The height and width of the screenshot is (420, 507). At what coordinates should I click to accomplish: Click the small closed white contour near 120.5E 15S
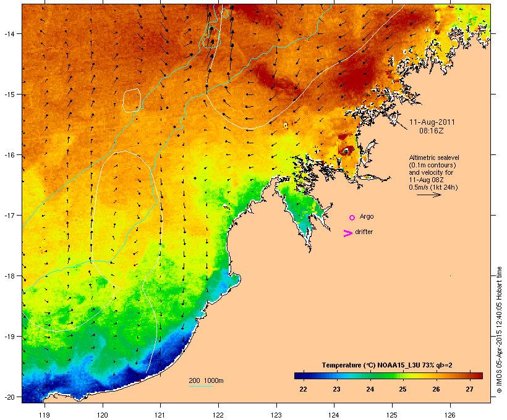pos(132,100)
